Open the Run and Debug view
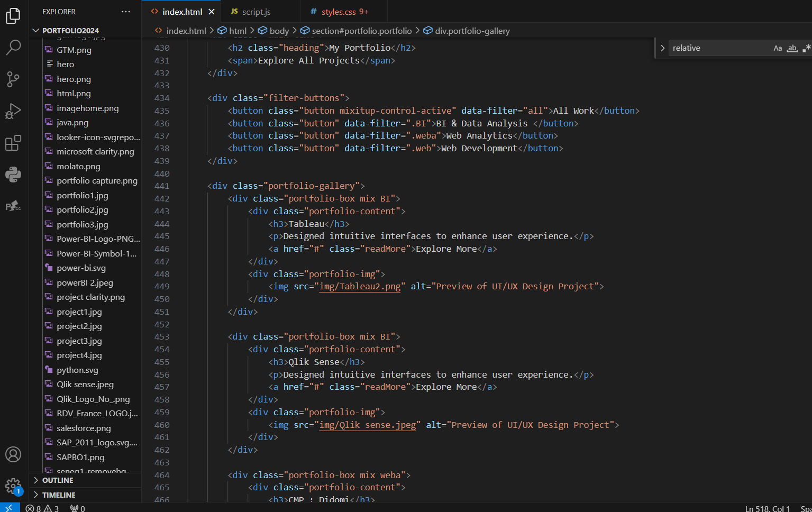This screenshot has height=512, width=812. click(x=13, y=111)
